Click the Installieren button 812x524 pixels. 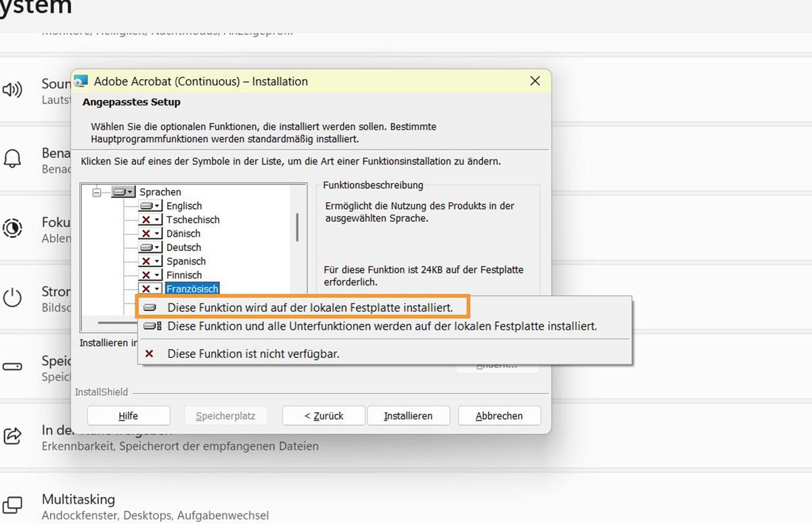pyautogui.click(x=408, y=416)
